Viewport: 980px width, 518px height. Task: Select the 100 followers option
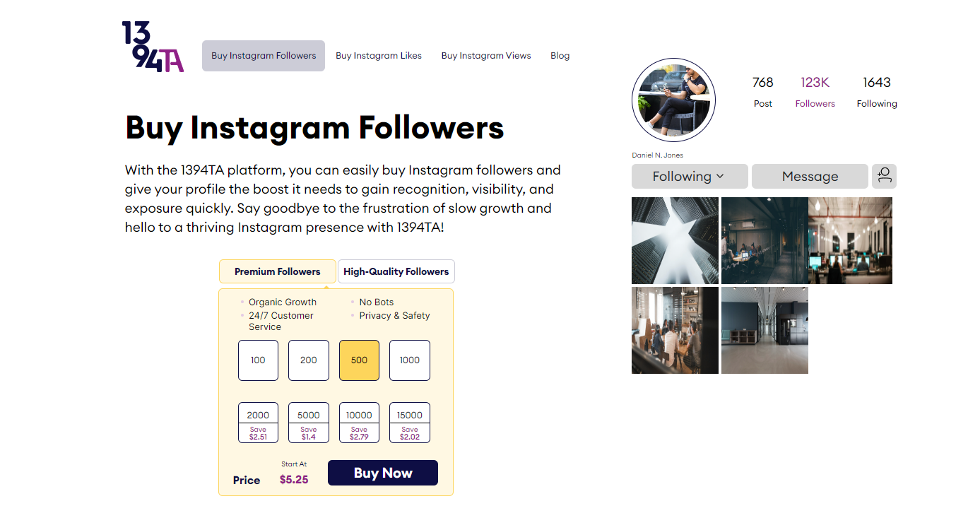click(258, 360)
